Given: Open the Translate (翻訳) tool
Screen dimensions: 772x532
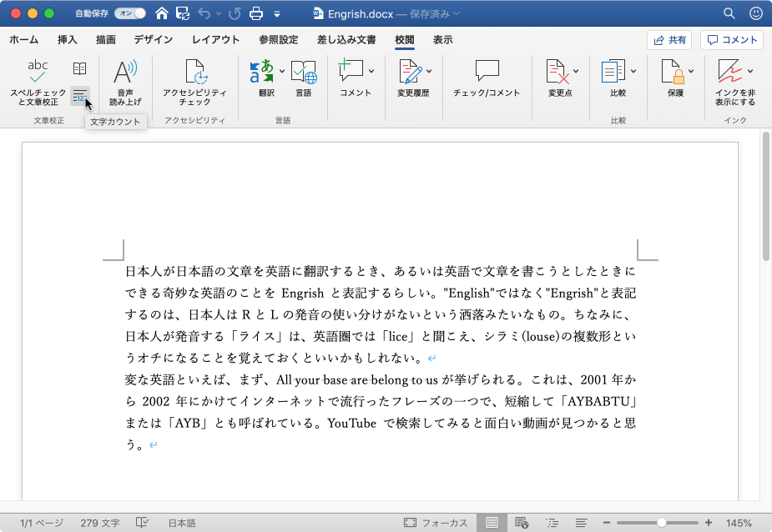Looking at the screenshot, I should 262,72.
